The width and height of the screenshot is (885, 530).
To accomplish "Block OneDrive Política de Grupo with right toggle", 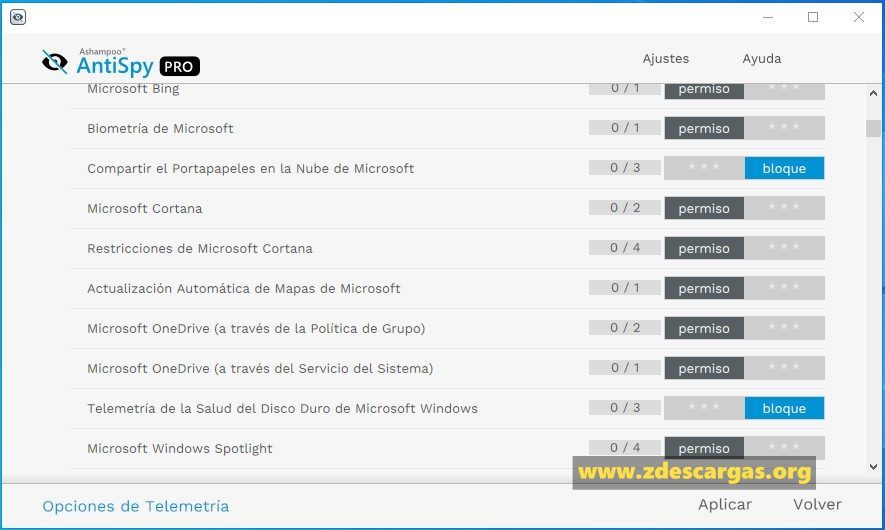I will 784,328.
